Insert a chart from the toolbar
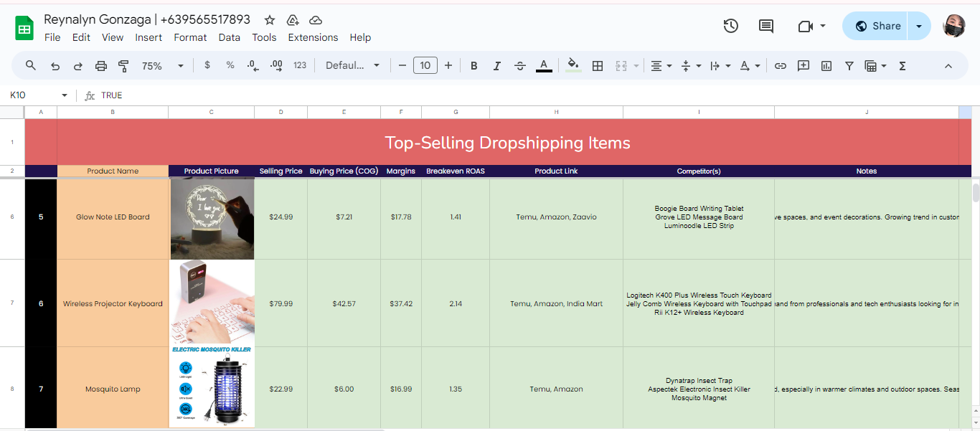 826,66
